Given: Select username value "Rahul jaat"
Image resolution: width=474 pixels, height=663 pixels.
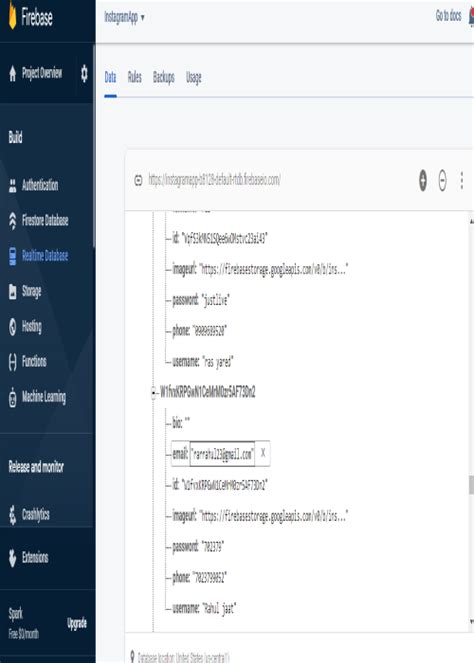Looking at the screenshot, I should click(219, 609).
